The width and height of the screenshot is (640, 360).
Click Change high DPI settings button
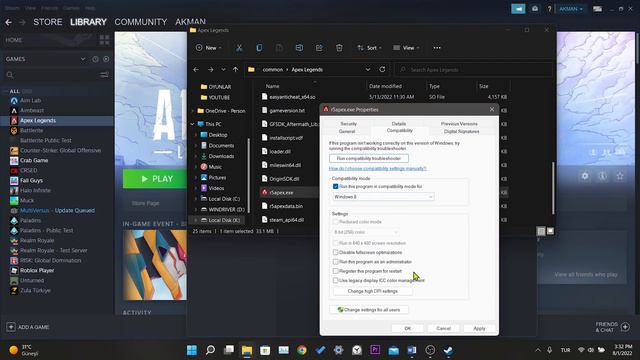point(373,291)
